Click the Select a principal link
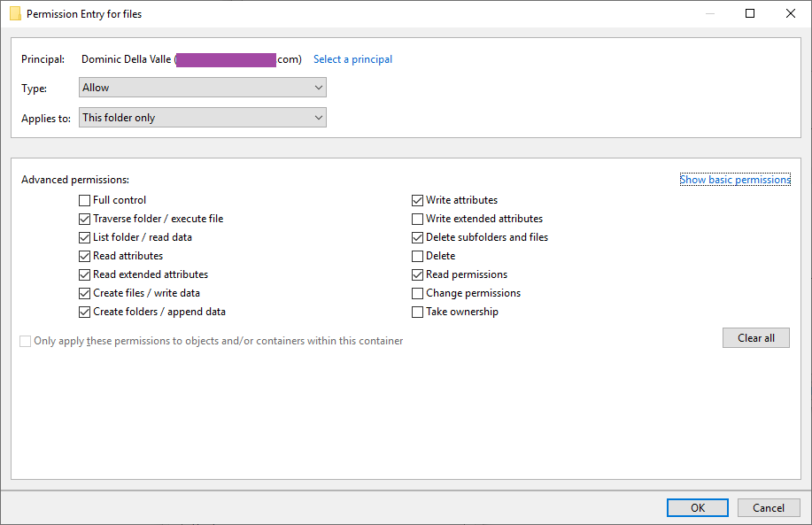This screenshot has height=525, width=812. [352, 59]
